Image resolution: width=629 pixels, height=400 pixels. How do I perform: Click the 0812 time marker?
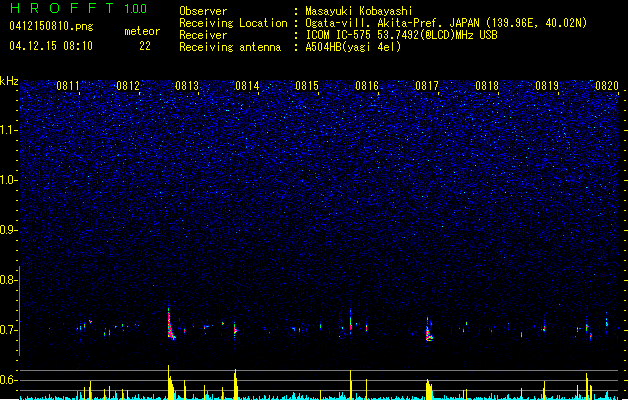[x=128, y=86]
